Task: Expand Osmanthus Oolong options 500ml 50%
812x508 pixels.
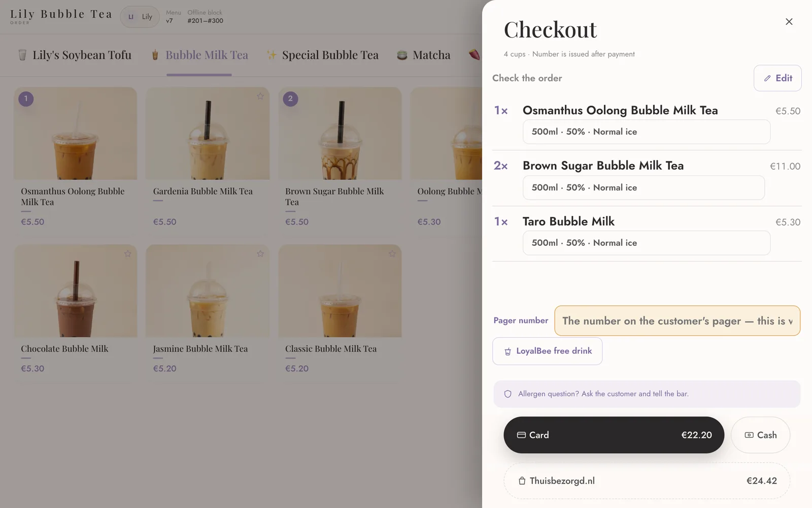Action: (x=646, y=132)
